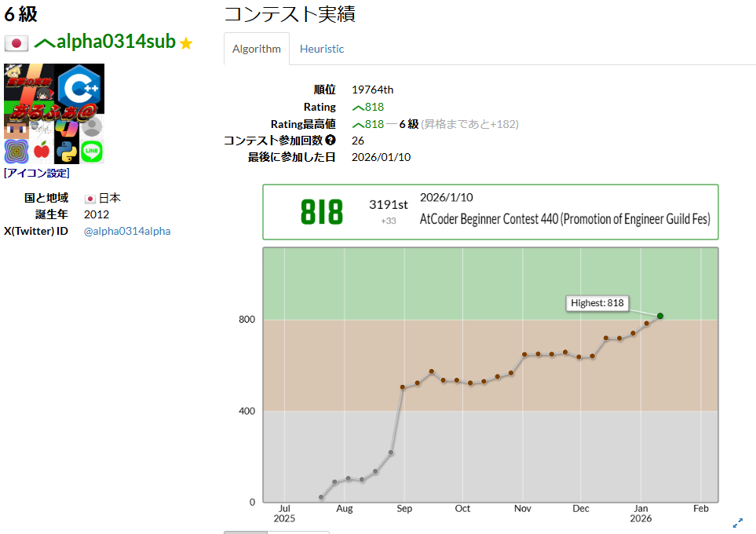
Task: Select the latest green data point
Action: click(660, 316)
